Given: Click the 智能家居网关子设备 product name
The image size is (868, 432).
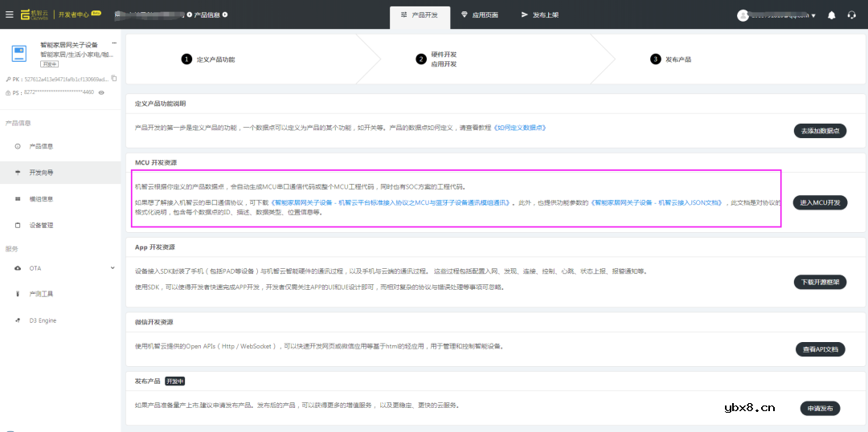Looking at the screenshot, I should [68, 45].
